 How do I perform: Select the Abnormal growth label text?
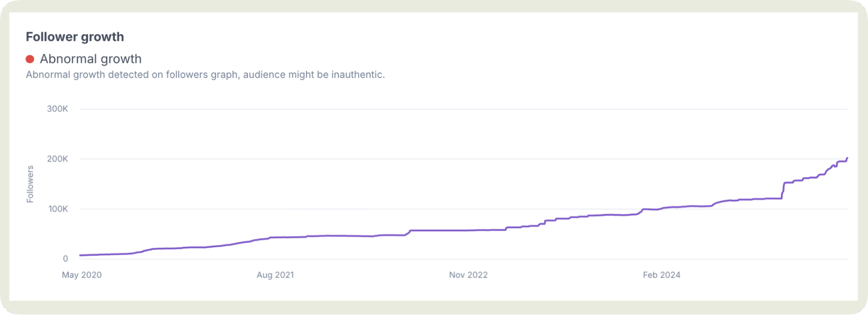tap(90, 59)
